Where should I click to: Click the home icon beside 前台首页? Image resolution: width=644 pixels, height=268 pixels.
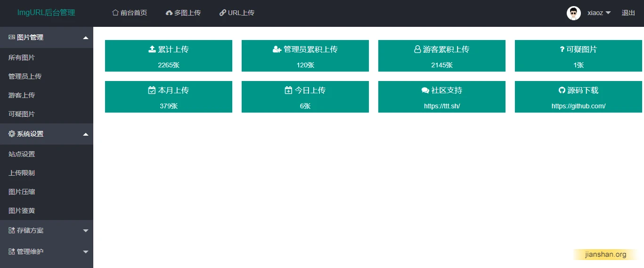[115, 13]
